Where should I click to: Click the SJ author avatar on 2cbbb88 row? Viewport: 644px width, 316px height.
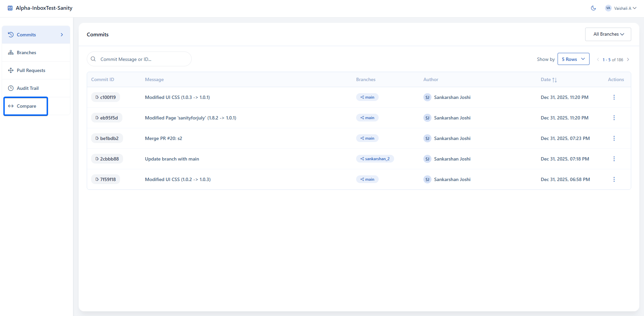427,159
